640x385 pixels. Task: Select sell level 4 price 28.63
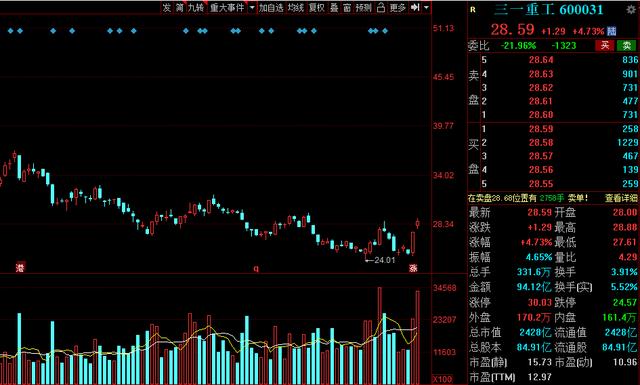541,74
